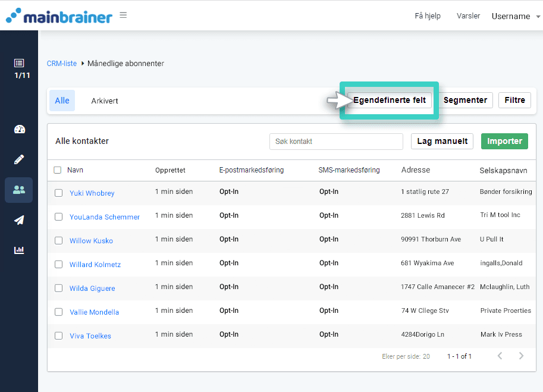Click the green Importer button
Image resolution: width=543 pixels, height=392 pixels.
(504, 142)
